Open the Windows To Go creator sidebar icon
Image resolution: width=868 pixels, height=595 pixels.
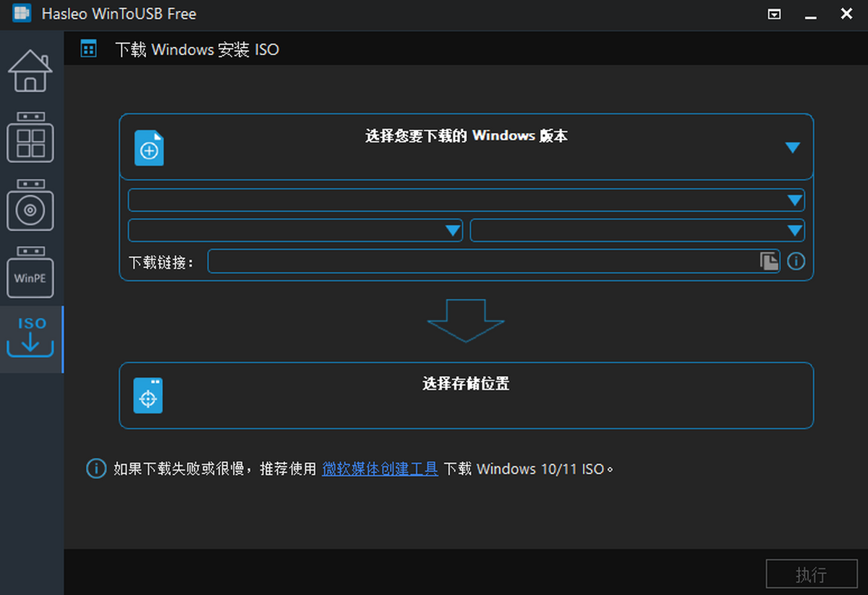point(30,137)
